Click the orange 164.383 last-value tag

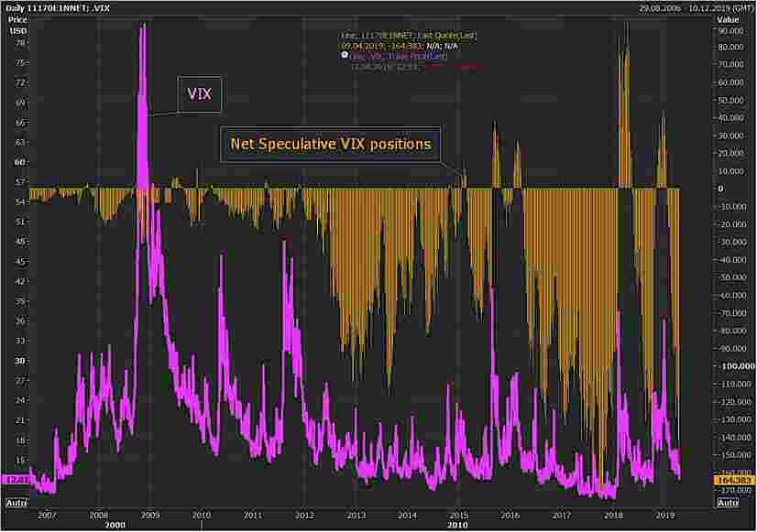(x=728, y=480)
